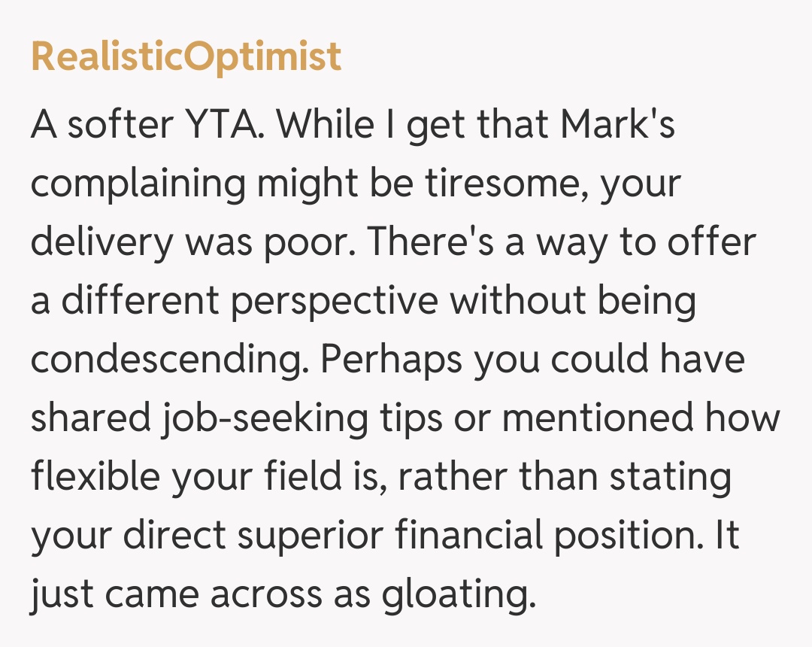The height and width of the screenshot is (647, 812).
Task: Click the word "mentioned" in the comment
Action: tap(598, 418)
